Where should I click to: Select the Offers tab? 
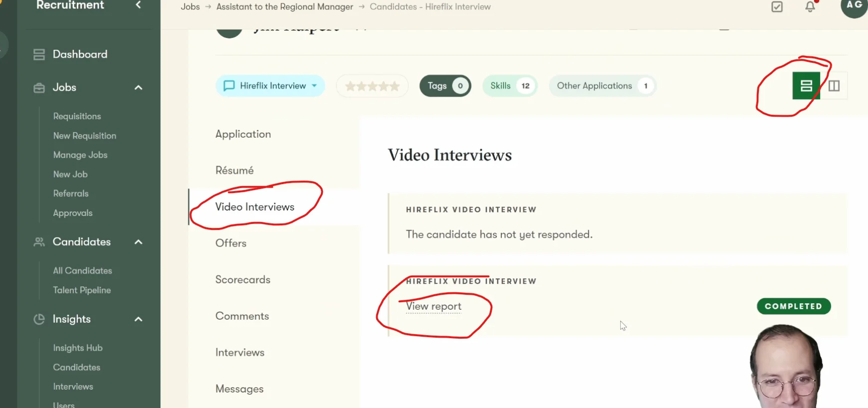point(231,243)
